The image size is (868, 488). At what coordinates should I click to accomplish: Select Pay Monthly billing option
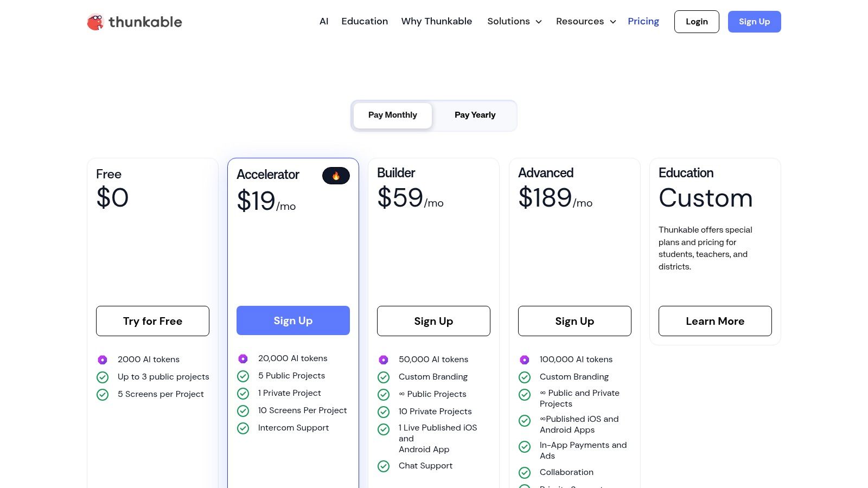[x=392, y=115]
